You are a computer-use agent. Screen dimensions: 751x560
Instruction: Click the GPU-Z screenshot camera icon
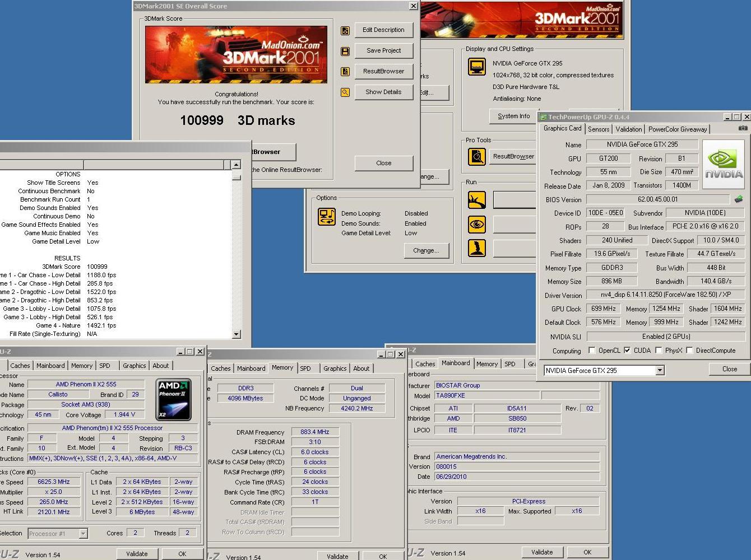pyautogui.click(x=743, y=128)
